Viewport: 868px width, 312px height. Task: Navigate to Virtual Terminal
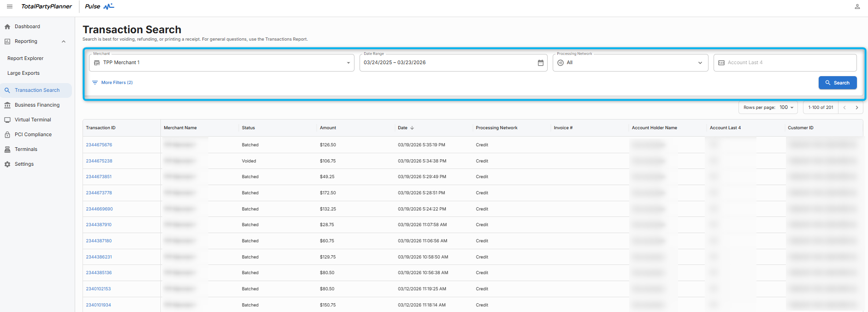(33, 120)
